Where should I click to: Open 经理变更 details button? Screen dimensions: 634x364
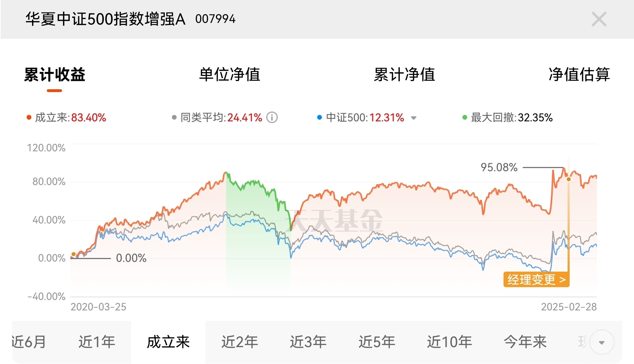point(536,280)
